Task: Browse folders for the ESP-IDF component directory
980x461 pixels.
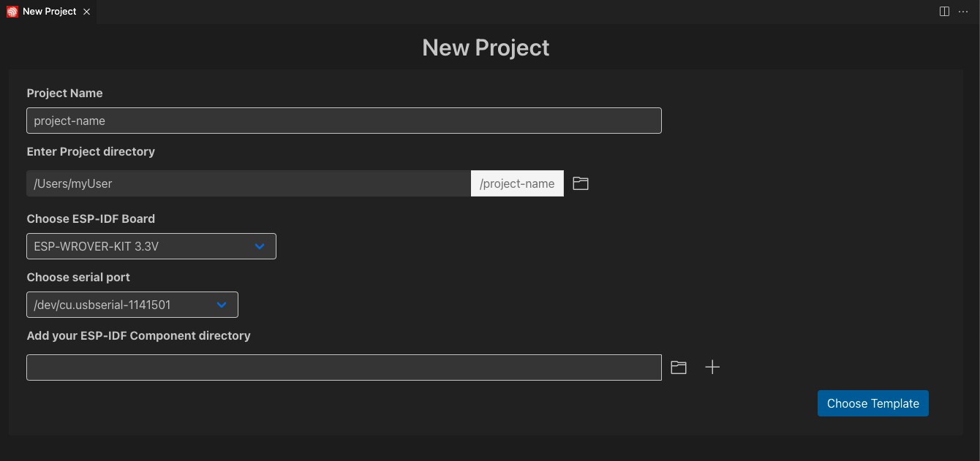Action: click(678, 367)
